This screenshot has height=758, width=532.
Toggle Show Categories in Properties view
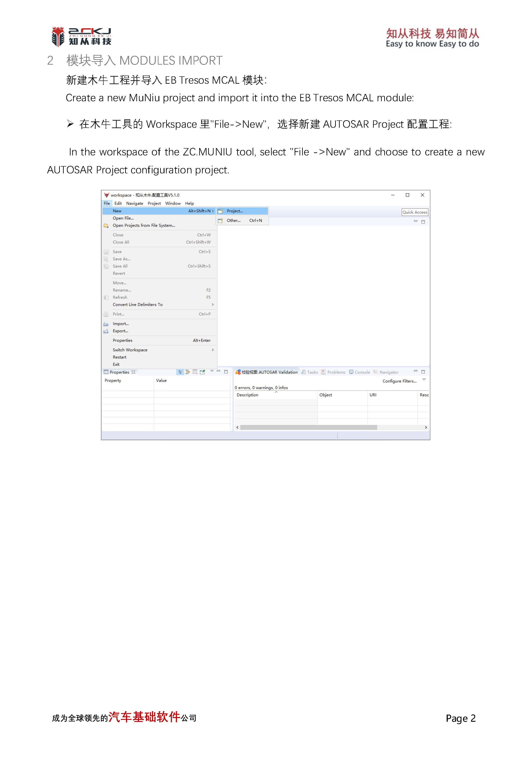pos(180,372)
